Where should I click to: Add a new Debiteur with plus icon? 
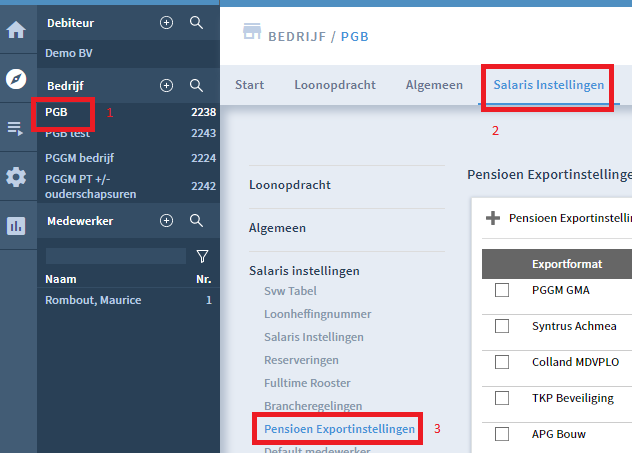[x=166, y=23]
